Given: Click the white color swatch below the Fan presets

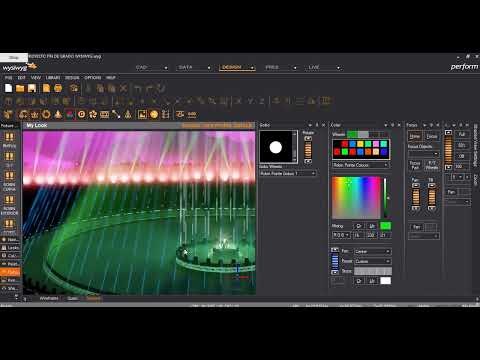Looking at the screenshot, I should 385,281.
